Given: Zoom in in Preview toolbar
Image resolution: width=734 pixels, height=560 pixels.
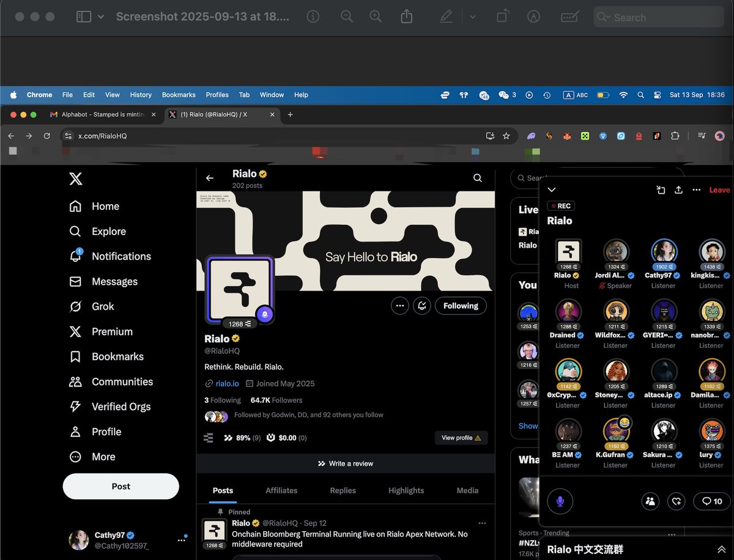Looking at the screenshot, I should pyautogui.click(x=376, y=17).
